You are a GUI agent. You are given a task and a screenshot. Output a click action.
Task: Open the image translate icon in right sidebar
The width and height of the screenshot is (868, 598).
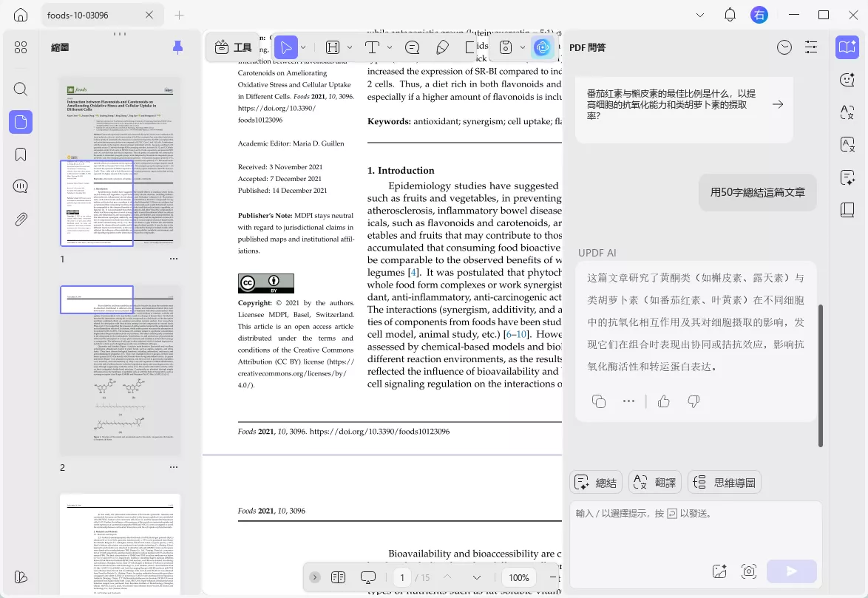[x=847, y=145]
